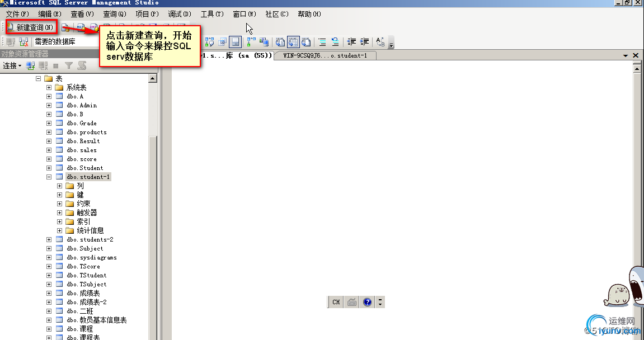Select the 约束 folder
This screenshot has height=340, width=644.
(x=83, y=204)
